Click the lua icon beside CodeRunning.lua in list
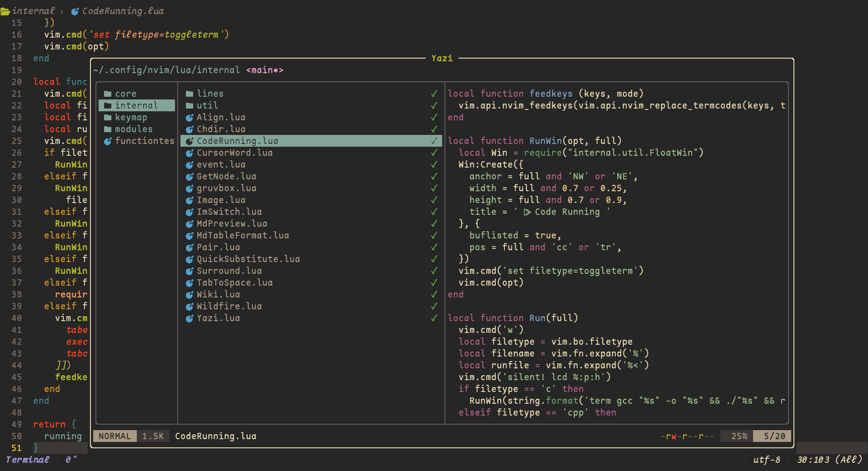868x471 pixels. coord(190,141)
